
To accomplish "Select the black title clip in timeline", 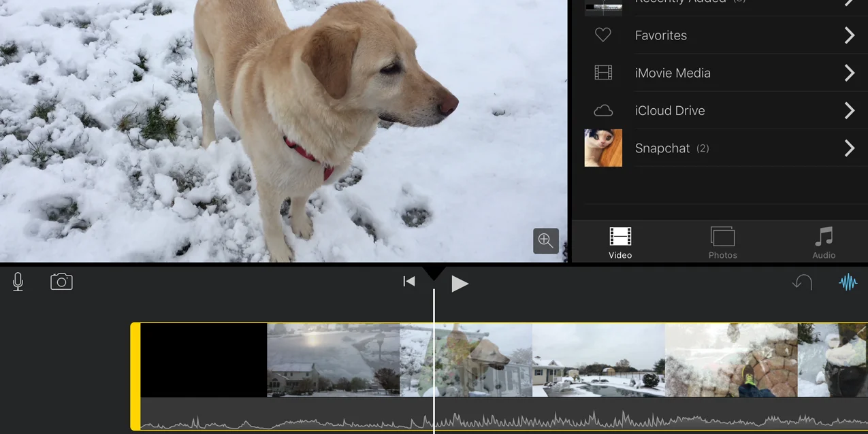I will pyautogui.click(x=204, y=360).
